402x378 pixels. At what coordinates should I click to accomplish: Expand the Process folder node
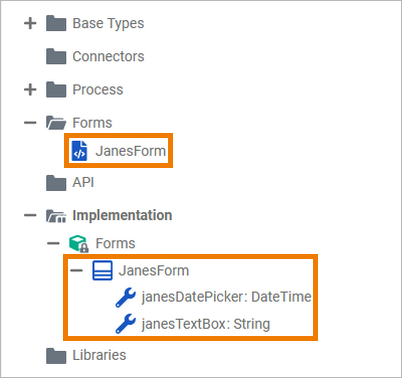point(30,90)
